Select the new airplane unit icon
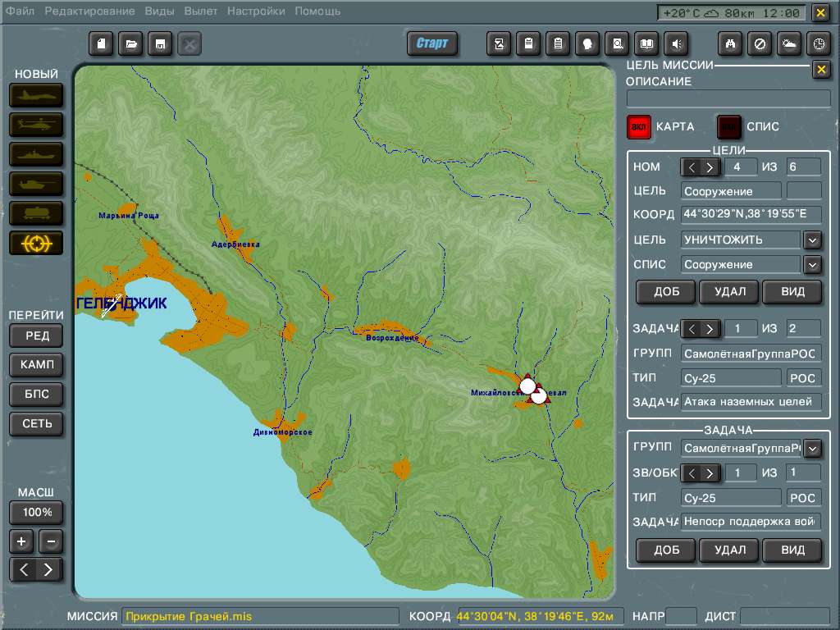 click(36, 96)
